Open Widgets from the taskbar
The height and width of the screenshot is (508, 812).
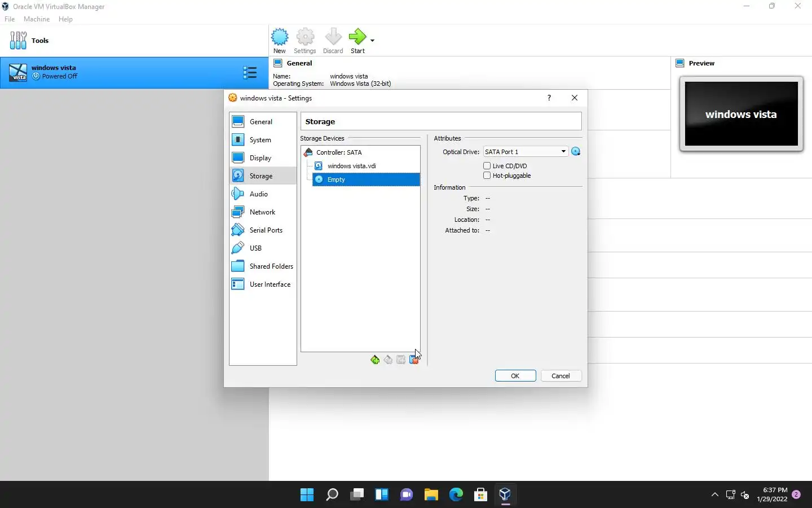pos(382,495)
